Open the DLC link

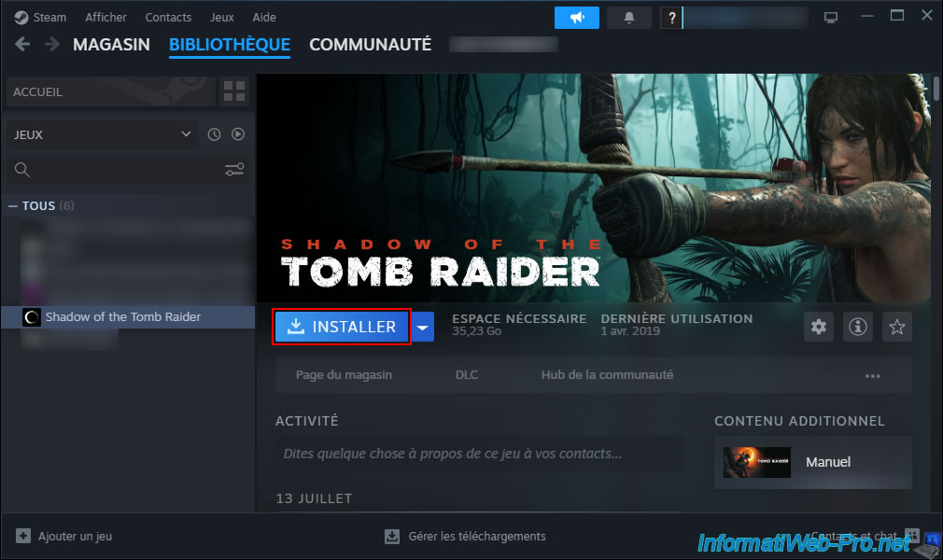pos(467,375)
